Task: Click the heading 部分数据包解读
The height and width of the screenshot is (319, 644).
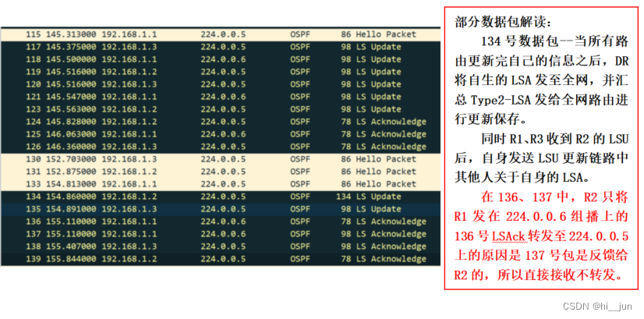Action: (501, 23)
